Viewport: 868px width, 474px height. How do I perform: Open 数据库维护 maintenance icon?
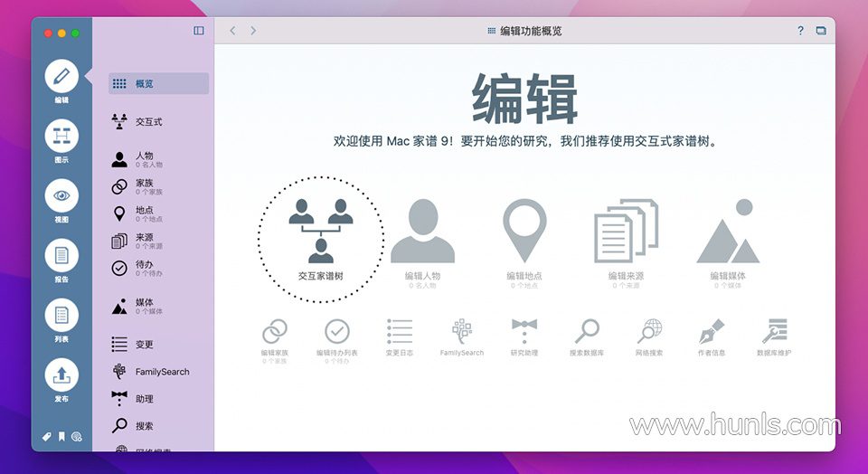pyautogui.click(x=774, y=337)
